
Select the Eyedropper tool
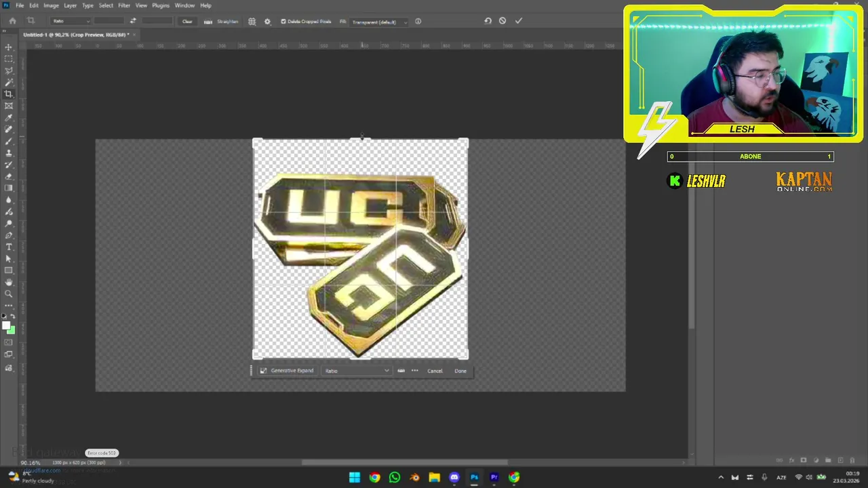[9, 118]
